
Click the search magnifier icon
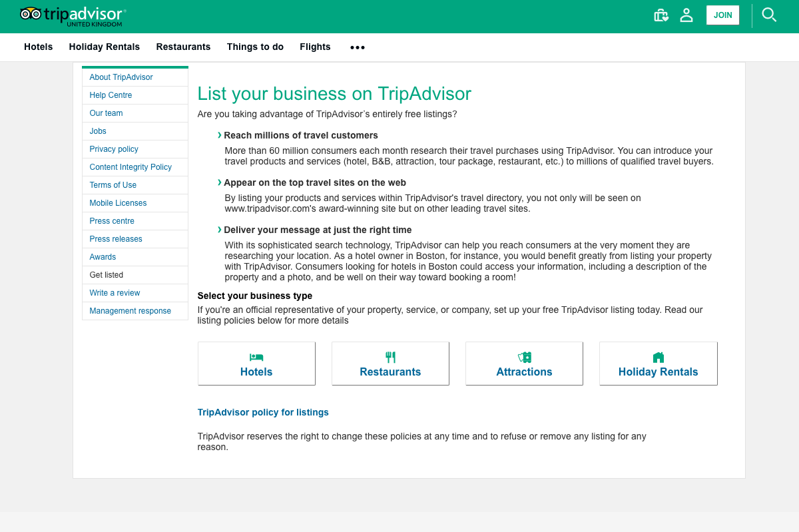click(x=769, y=15)
